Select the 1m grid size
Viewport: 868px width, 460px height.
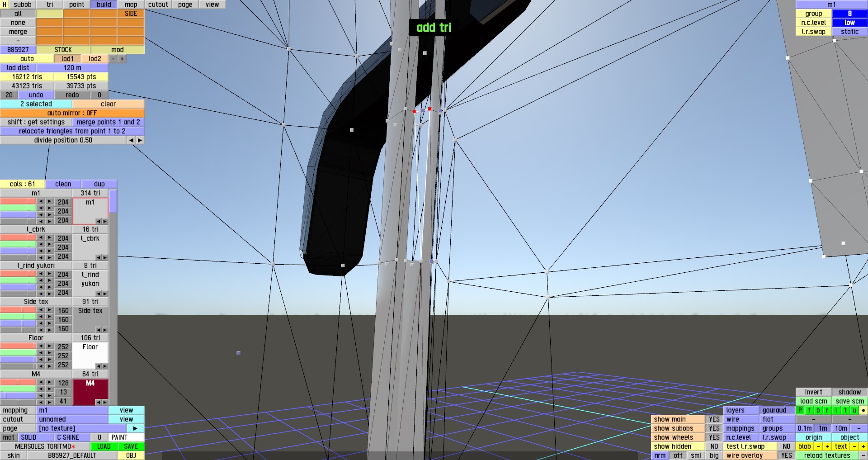[823, 428]
